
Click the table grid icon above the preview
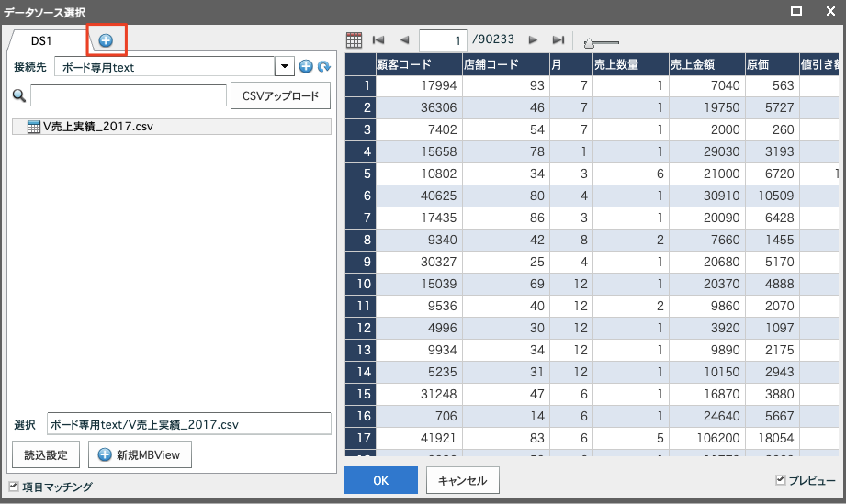coord(354,39)
